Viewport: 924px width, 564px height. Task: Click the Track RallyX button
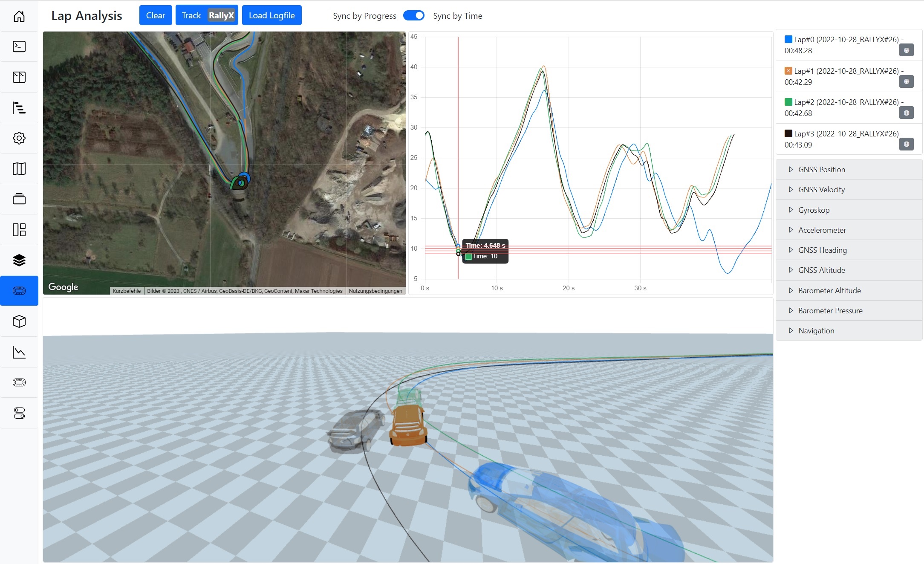[207, 15]
